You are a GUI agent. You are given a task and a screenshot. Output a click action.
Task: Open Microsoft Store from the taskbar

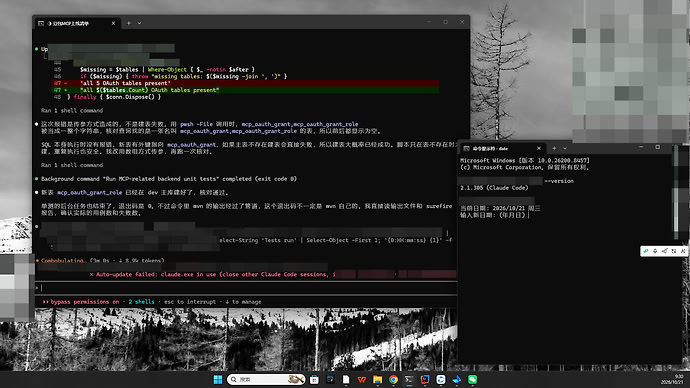coord(314,379)
